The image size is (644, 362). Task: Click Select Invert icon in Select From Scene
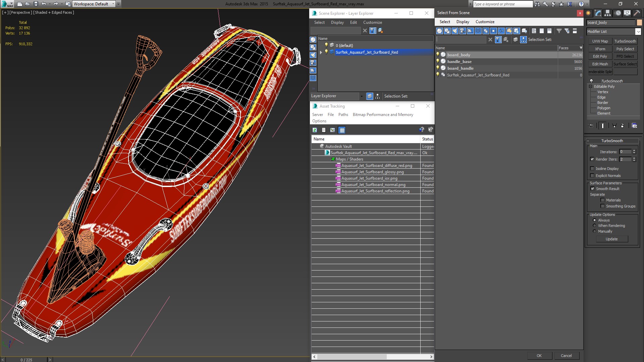pos(549,31)
